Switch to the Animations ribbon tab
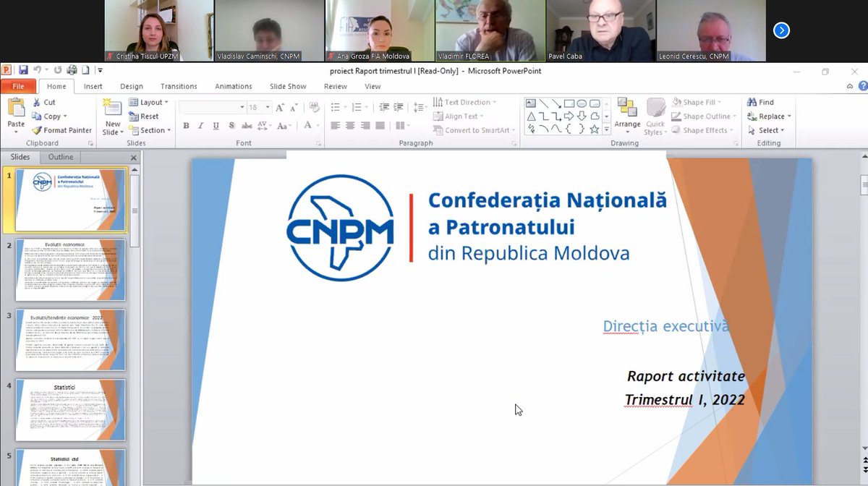The image size is (868, 486). [234, 86]
